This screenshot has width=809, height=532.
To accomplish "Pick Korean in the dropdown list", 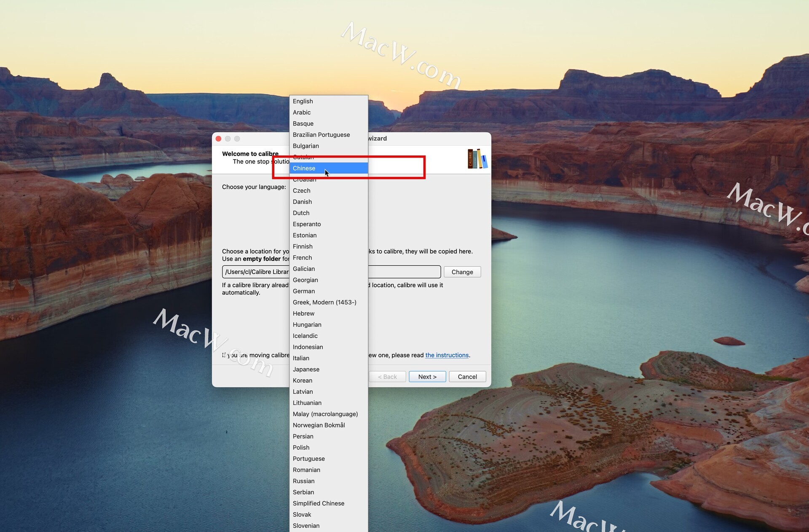I will pyautogui.click(x=302, y=380).
